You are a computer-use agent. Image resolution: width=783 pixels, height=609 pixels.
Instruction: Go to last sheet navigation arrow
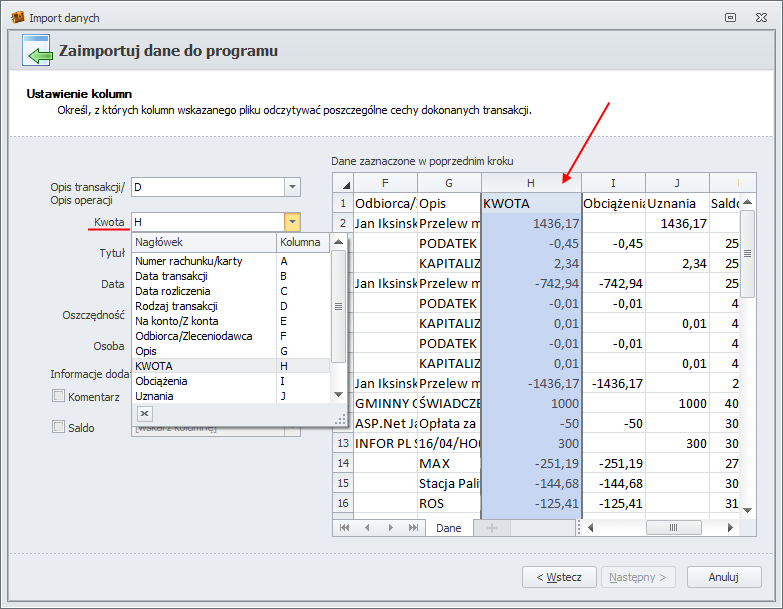[414, 527]
